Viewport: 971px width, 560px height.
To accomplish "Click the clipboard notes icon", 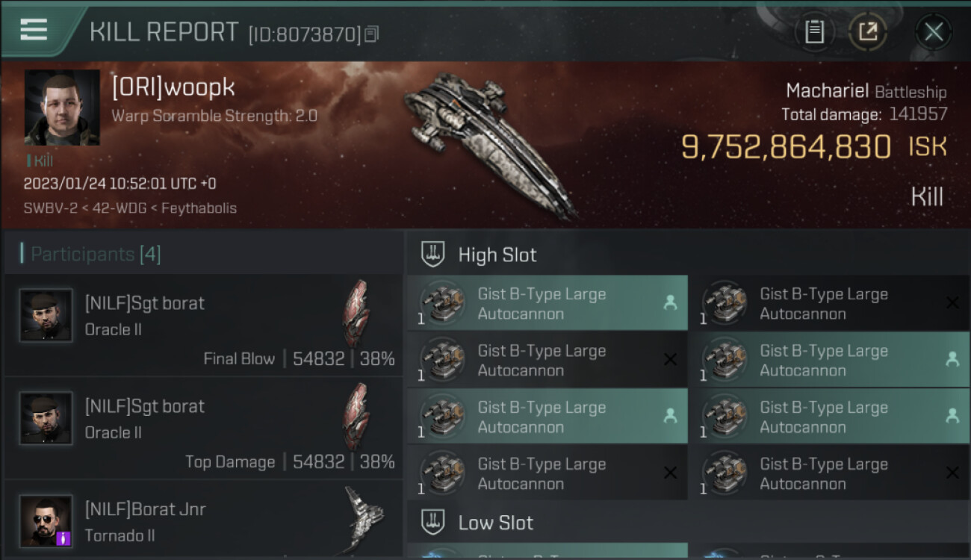I will [x=814, y=31].
